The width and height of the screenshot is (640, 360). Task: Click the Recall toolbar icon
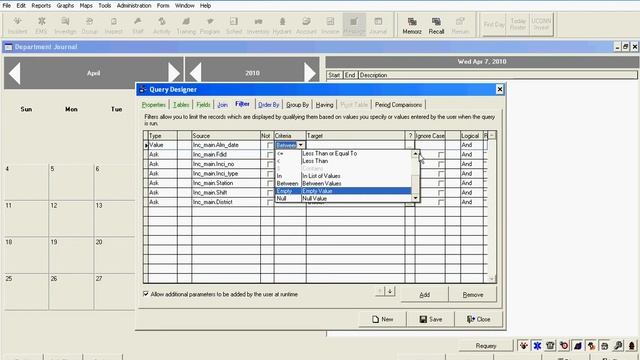coord(436,25)
